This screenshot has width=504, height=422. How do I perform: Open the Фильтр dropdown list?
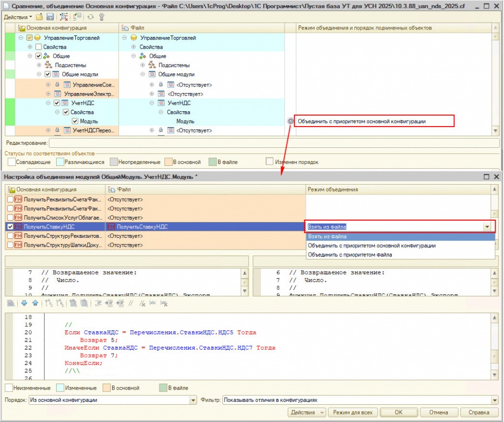click(495, 400)
